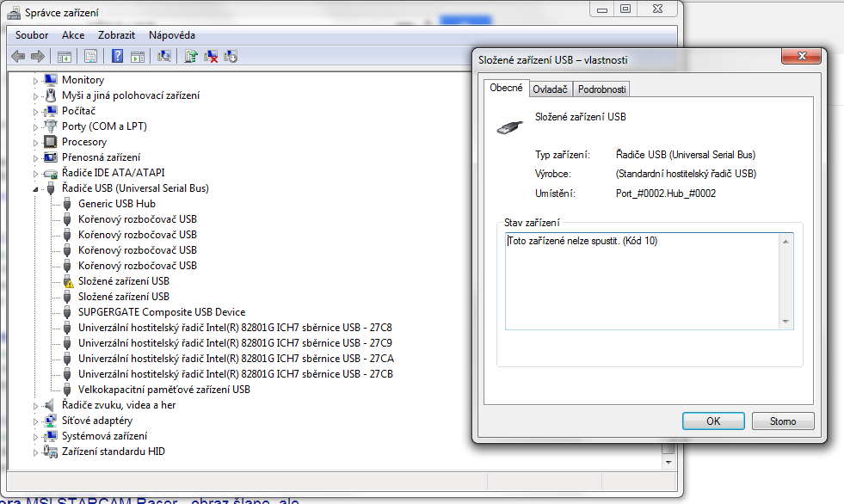Expand Řadiče IDE ATA/ATAPI node

pyautogui.click(x=35, y=174)
